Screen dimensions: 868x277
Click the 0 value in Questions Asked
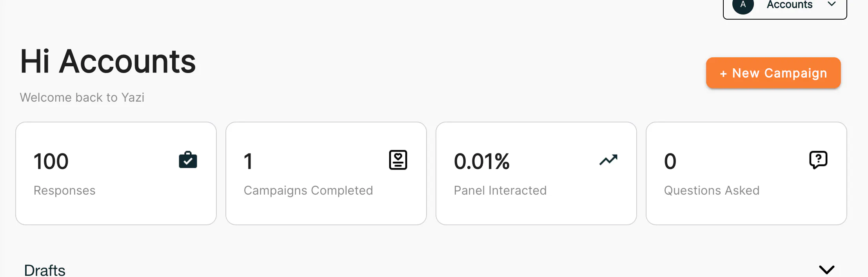670,161
